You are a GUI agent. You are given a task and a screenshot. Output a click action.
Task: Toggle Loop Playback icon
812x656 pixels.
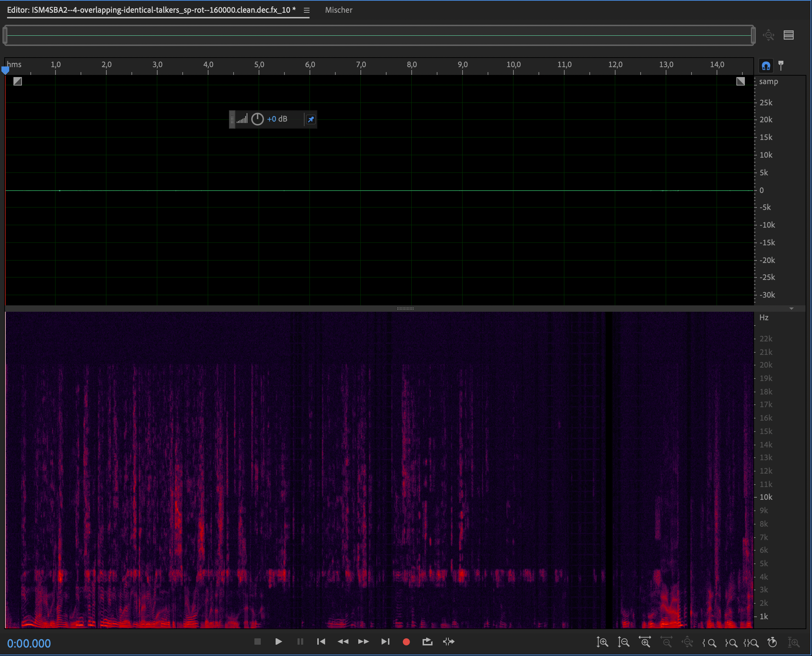tap(427, 642)
